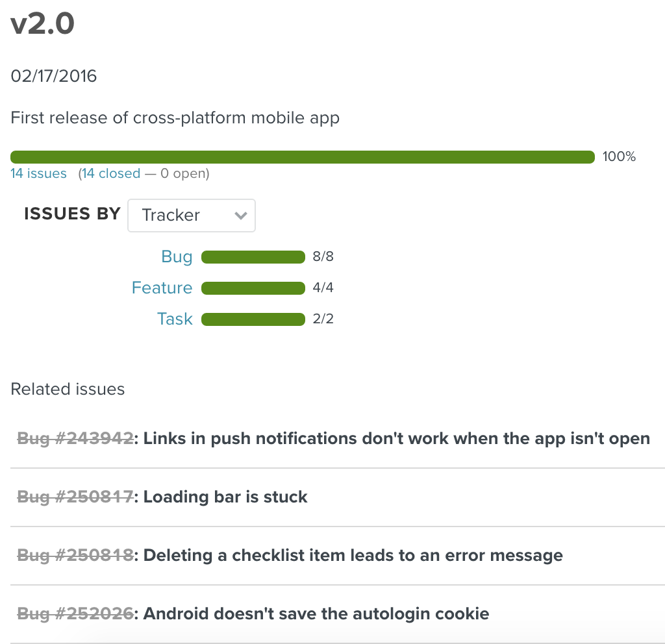Open the Tracker grouping dropdown

coord(192,216)
